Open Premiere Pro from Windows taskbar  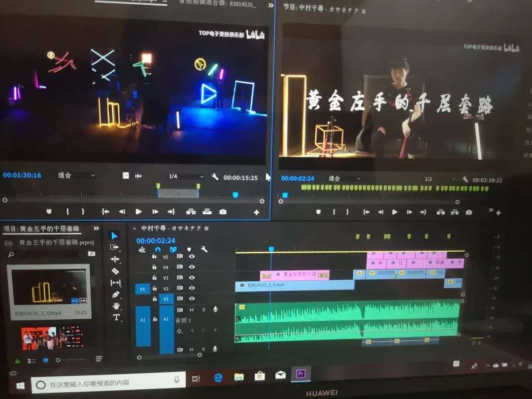300,374
